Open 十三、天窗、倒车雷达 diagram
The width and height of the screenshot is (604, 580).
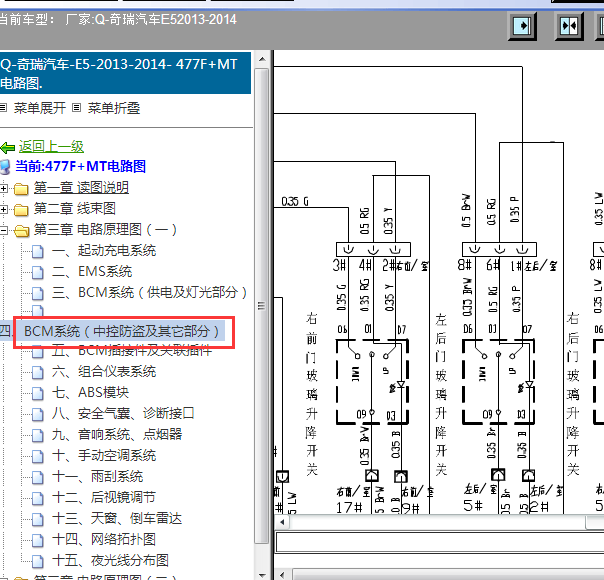click(x=117, y=518)
